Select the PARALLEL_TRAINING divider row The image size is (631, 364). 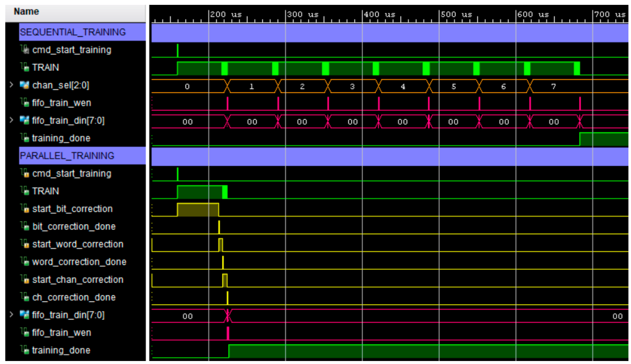pyautogui.click(x=67, y=156)
